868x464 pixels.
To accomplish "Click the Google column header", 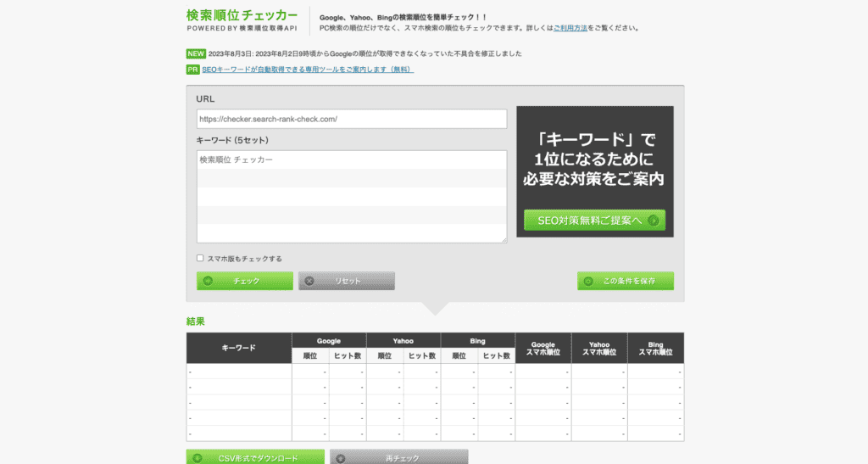I will click(x=329, y=340).
